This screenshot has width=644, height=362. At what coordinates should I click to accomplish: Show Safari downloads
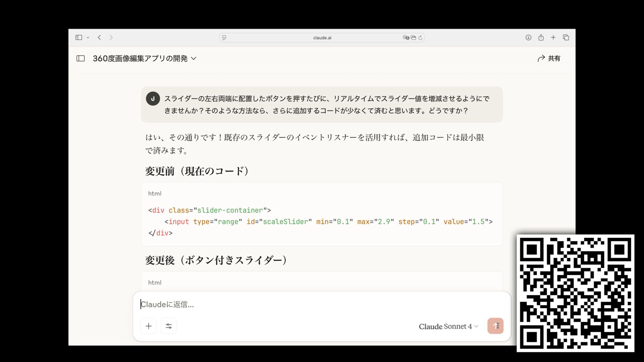528,38
